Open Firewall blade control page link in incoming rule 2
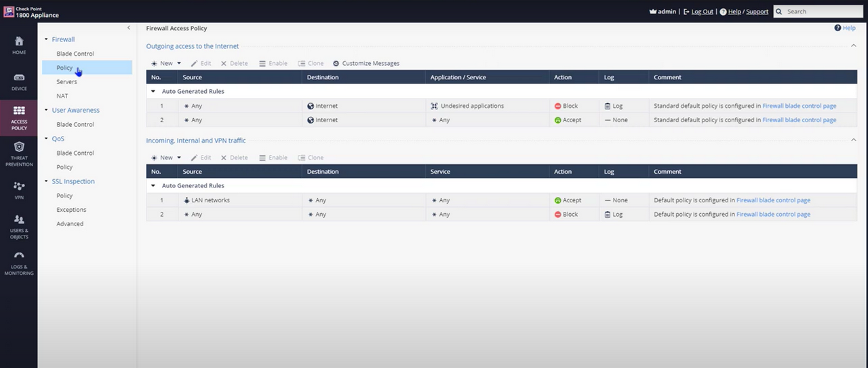This screenshot has width=868, height=368. tap(773, 215)
